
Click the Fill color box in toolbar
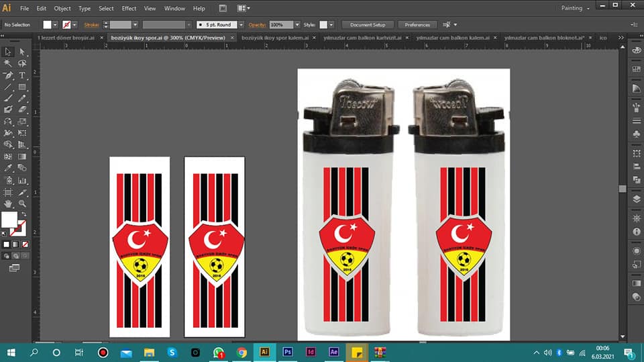coord(9,220)
